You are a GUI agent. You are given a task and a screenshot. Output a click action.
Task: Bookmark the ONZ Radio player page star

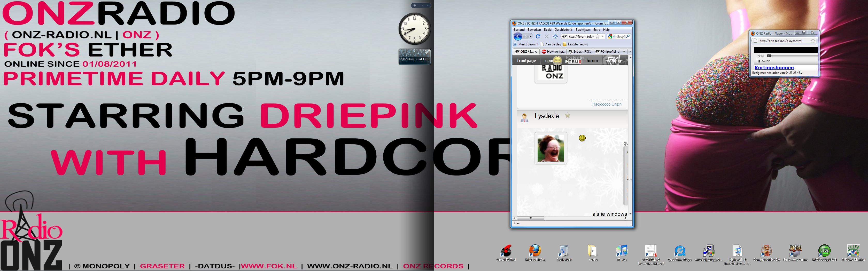[813, 41]
